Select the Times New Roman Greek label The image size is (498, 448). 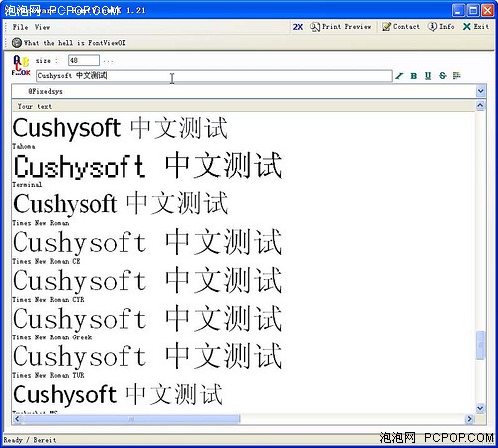click(x=52, y=337)
